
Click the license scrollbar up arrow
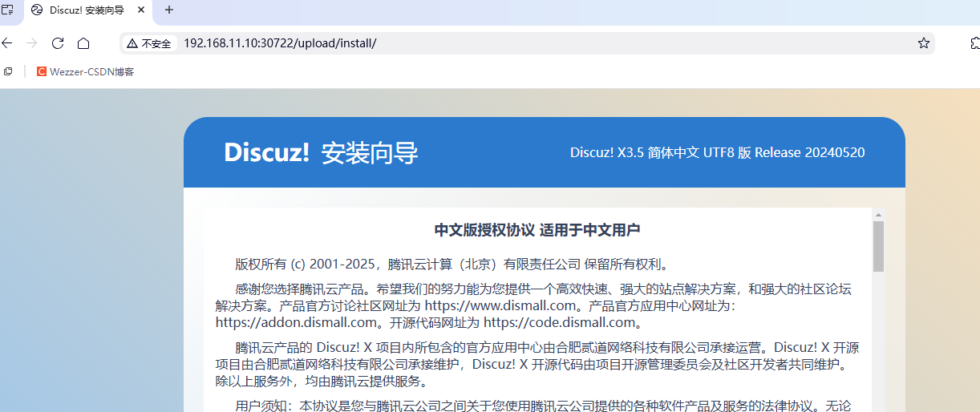[878, 215]
